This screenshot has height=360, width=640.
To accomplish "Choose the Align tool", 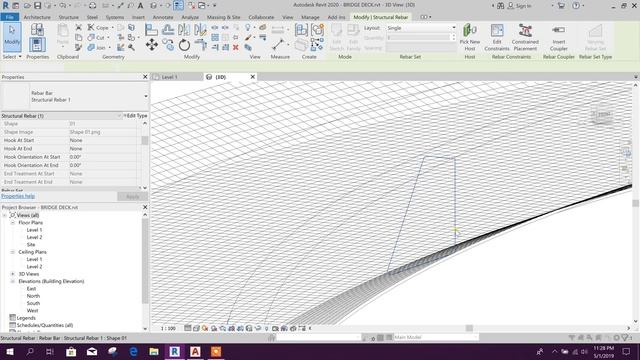I will (151, 30).
